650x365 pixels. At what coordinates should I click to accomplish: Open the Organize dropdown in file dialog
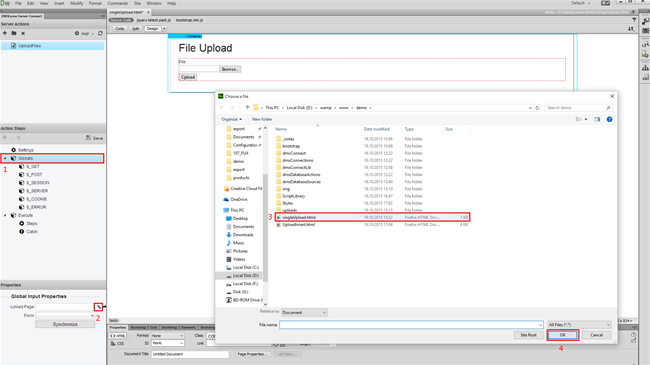tap(231, 119)
